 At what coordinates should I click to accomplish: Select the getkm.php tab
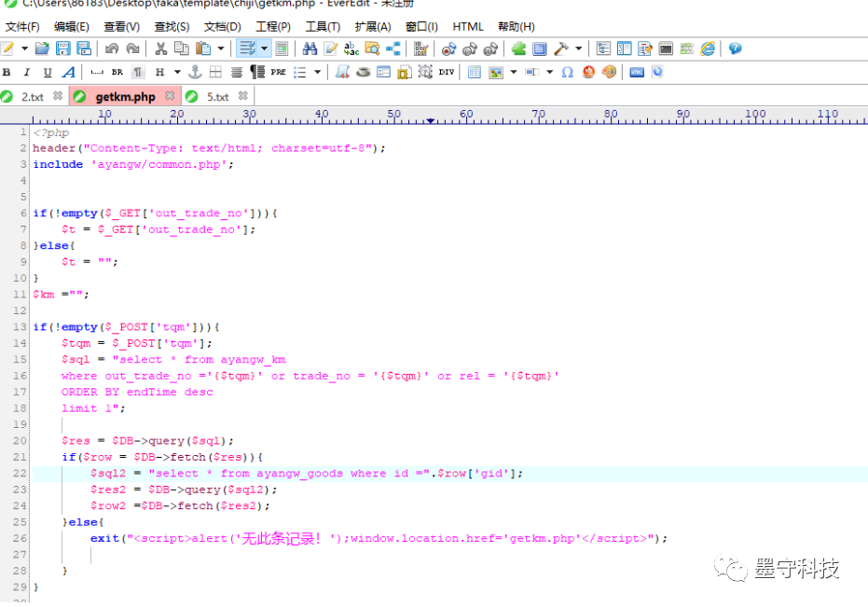125,97
